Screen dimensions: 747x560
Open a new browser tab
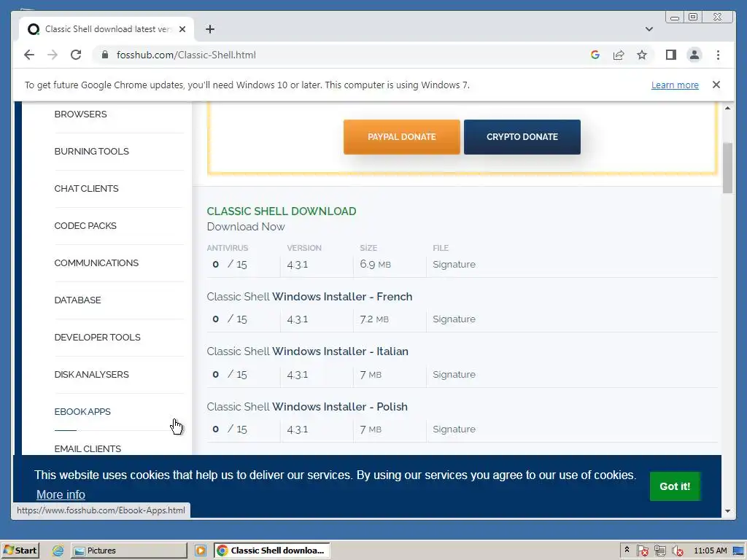(210, 29)
